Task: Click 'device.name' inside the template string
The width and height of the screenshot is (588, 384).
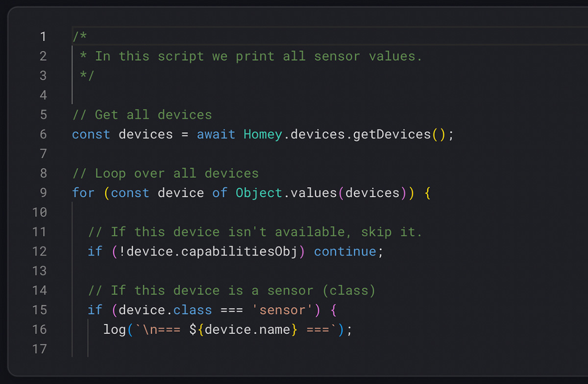Action: coord(247,330)
